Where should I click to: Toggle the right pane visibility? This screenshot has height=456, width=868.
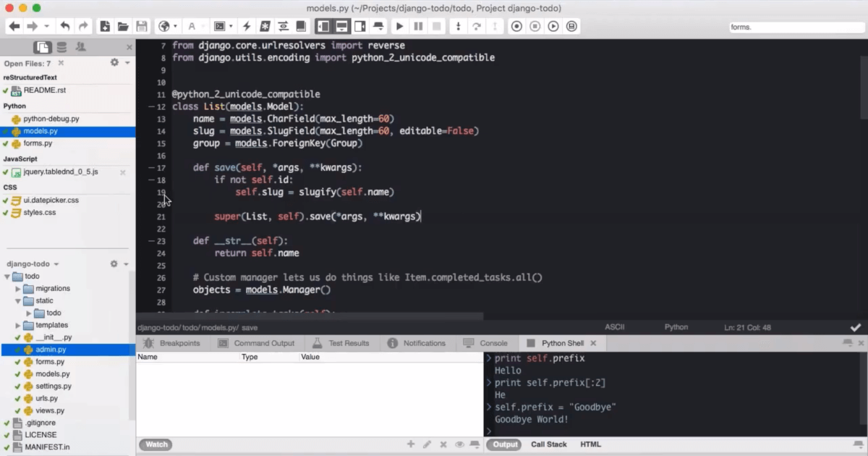pyautogui.click(x=359, y=26)
